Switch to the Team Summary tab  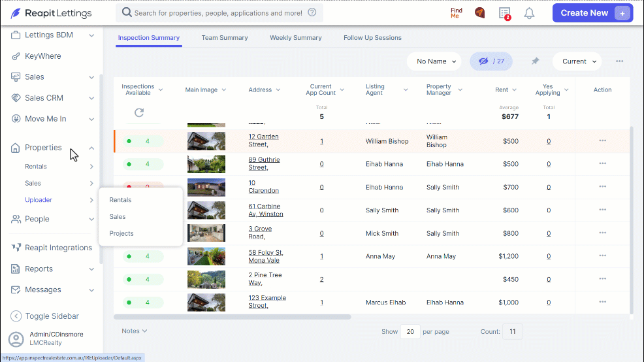tap(225, 37)
